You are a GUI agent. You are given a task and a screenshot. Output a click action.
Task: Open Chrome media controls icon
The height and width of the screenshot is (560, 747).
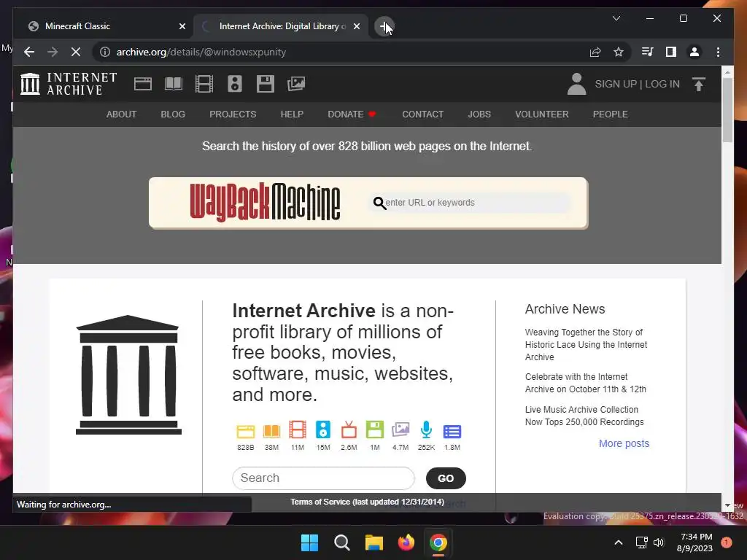pyautogui.click(x=648, y=52)
